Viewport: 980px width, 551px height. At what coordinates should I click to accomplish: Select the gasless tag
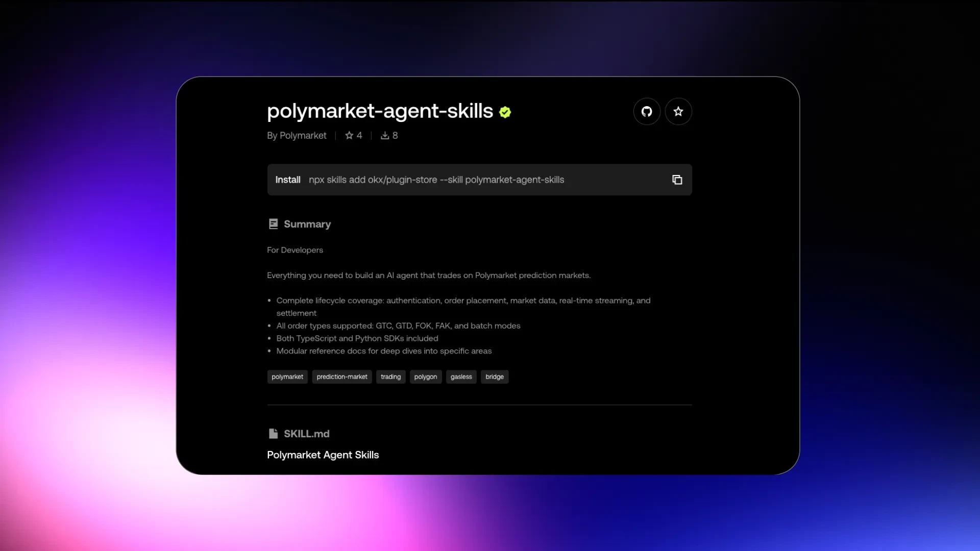coord(461,377)
